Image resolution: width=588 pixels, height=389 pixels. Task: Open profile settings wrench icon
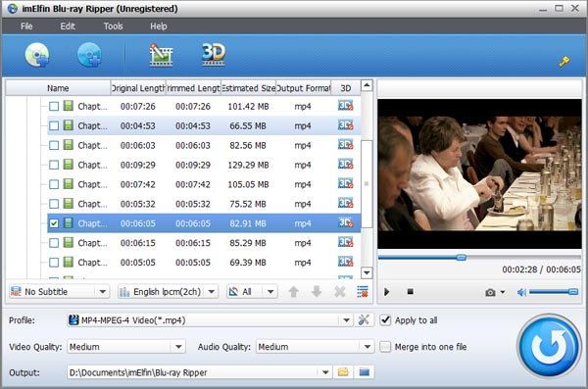pos(364,320)
